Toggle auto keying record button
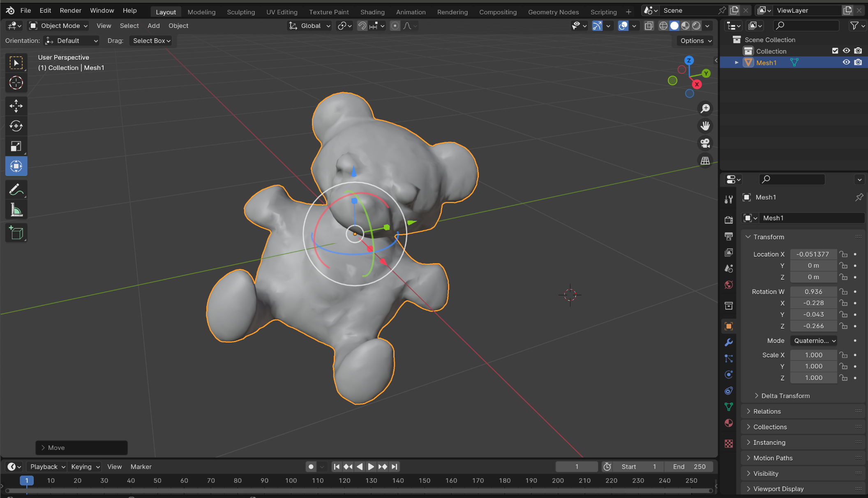868x498 pixels. coord(311,467)
